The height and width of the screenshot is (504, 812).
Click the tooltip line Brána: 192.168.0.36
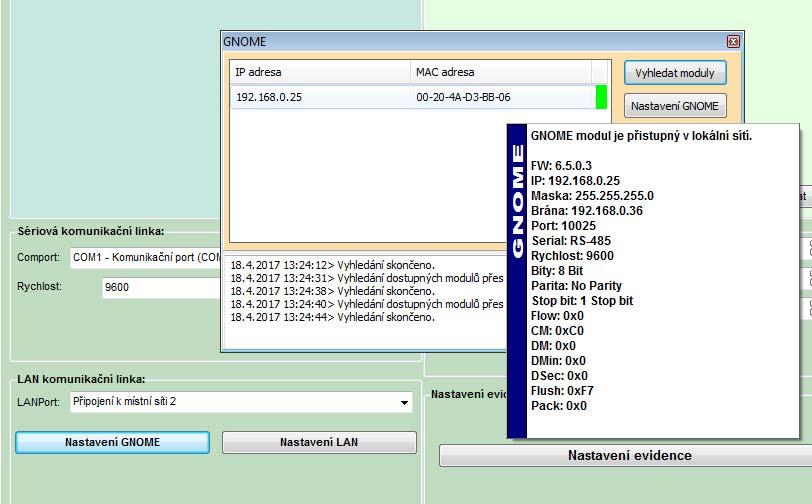tap(587, 211)
